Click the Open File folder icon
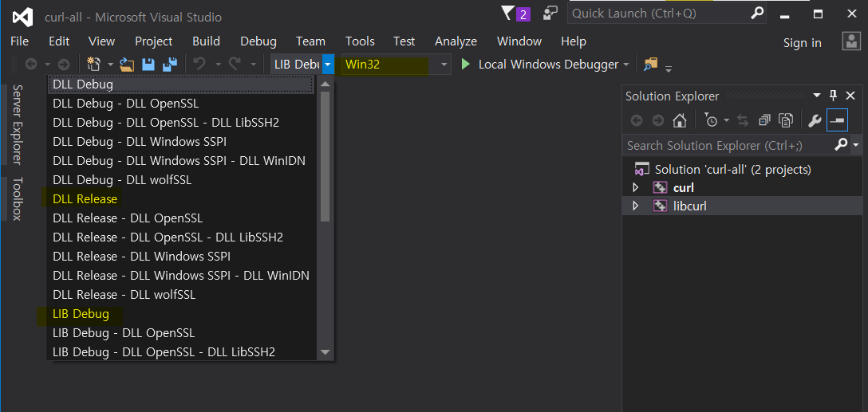The height and width of the screenshot is (412, 868). pos(128,65)
